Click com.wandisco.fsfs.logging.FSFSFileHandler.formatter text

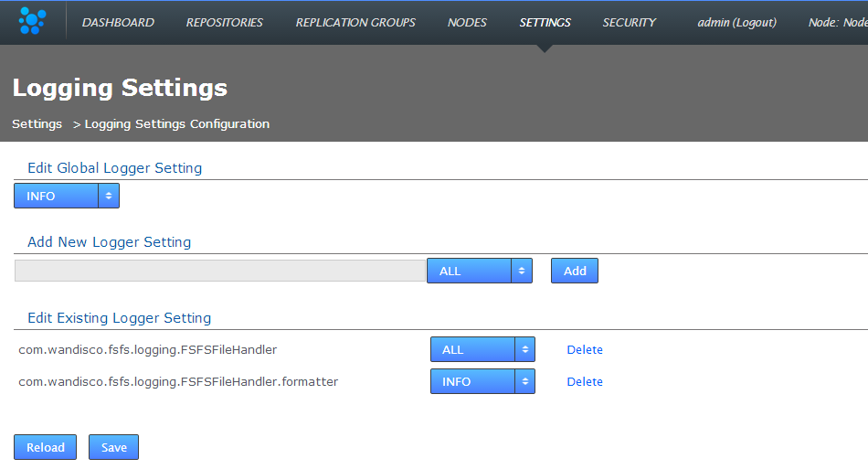tap(178, 382)
